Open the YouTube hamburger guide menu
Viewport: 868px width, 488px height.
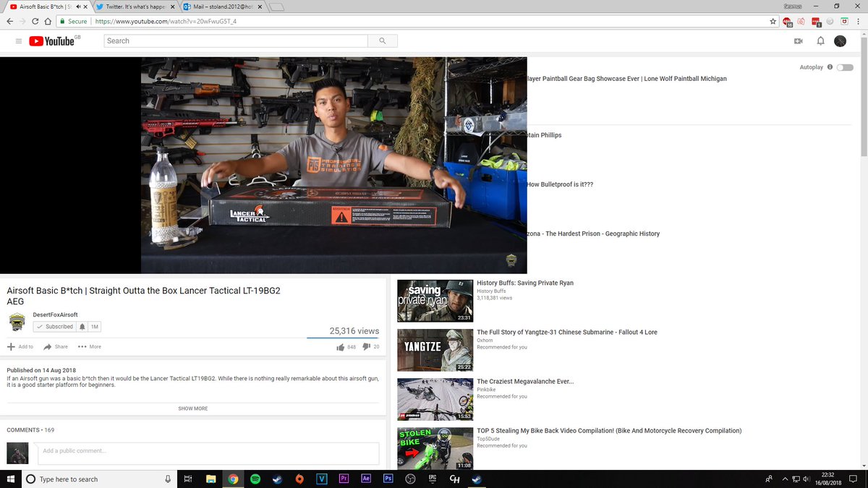pyautogui.click(x=19, y=41)
